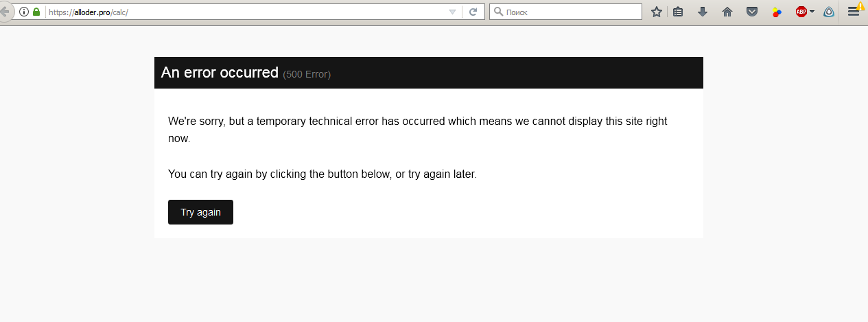Reload the page using the refresh icon
Image resolution: width=868 pixels, height=322 pixels.
473,12
